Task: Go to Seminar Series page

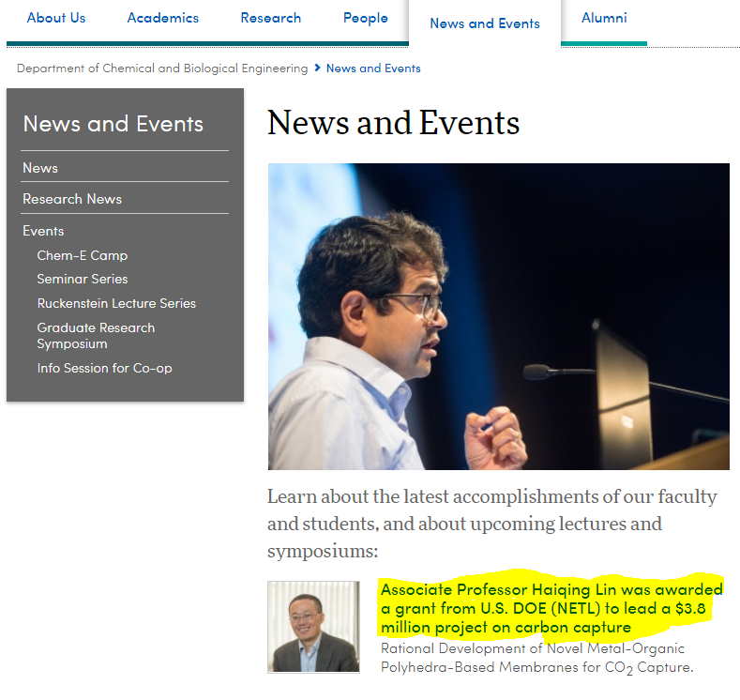Action: pyautogui.click(x=83, y=279)
